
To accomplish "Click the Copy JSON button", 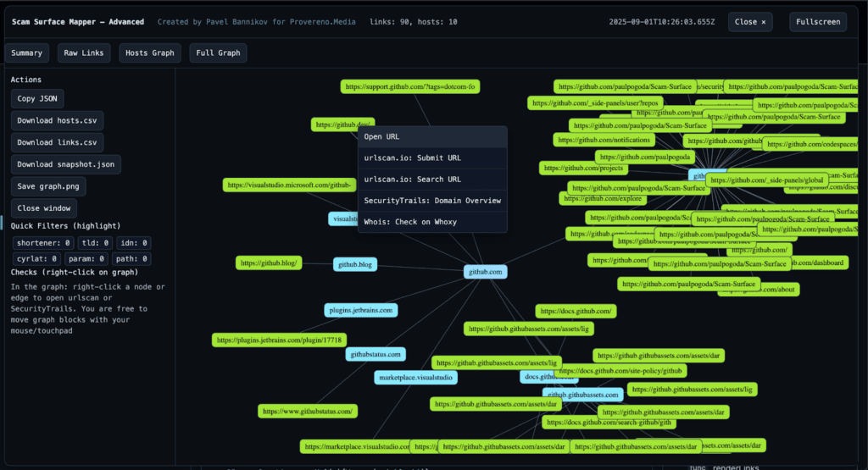I will pyautogui.click(x=36, y=98).
